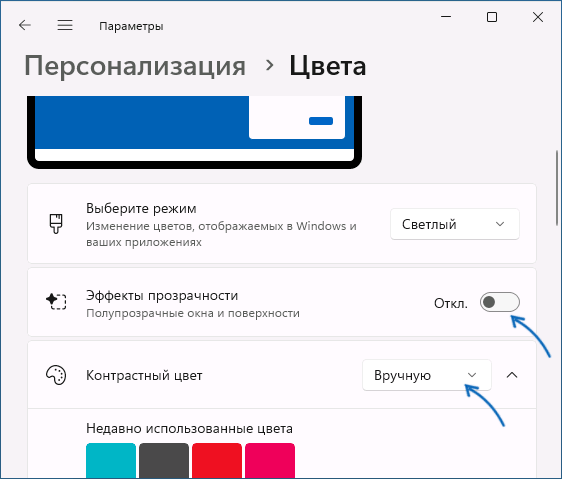The image size is (562, 479).
Task: Click the Параметры window title
Action: pos(131,26)
